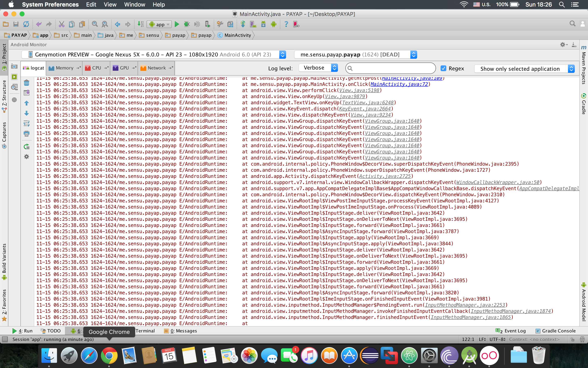Screen dimensions: 588x368
Task: Click the Up the stack trace arrow
Action: pos(27,103)
